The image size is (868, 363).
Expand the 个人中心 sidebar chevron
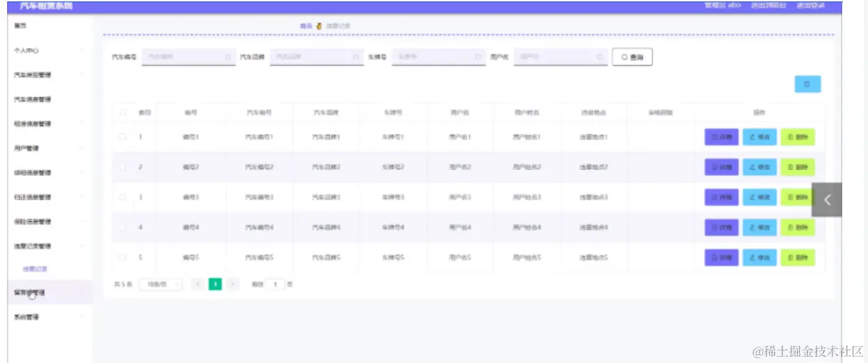[x=82, y=50]
